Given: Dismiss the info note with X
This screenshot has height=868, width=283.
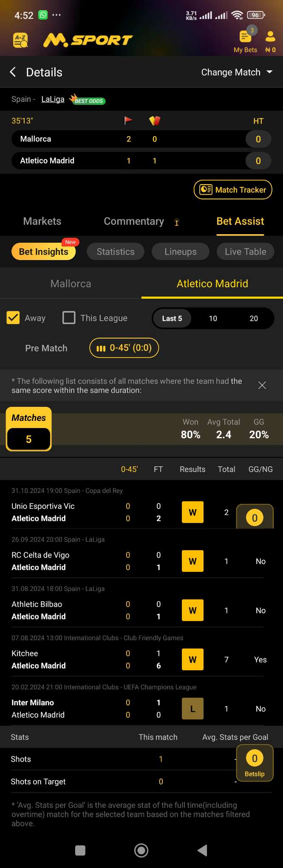Looking at the screenshot, I should coord(262,385).
